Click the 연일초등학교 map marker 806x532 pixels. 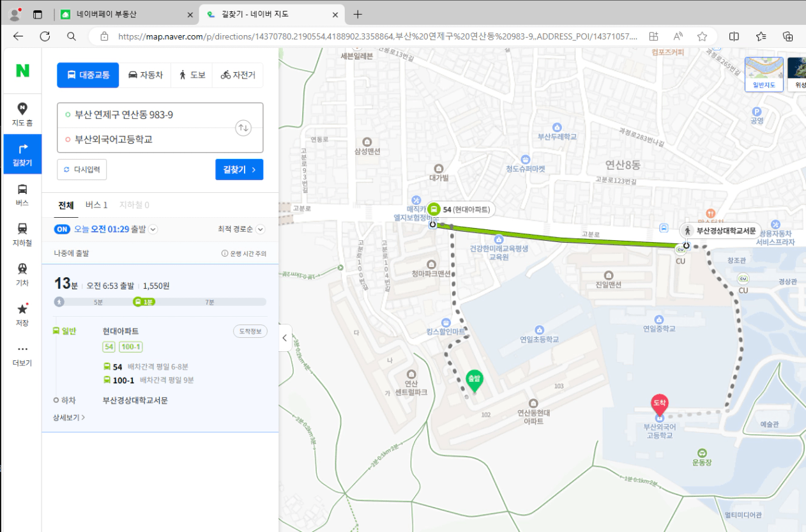tap(539, 330)
